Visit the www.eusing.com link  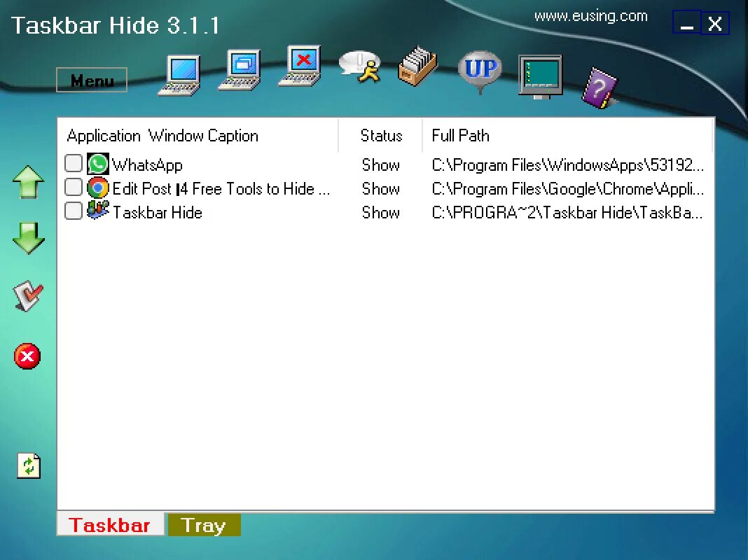click(590, 17)
